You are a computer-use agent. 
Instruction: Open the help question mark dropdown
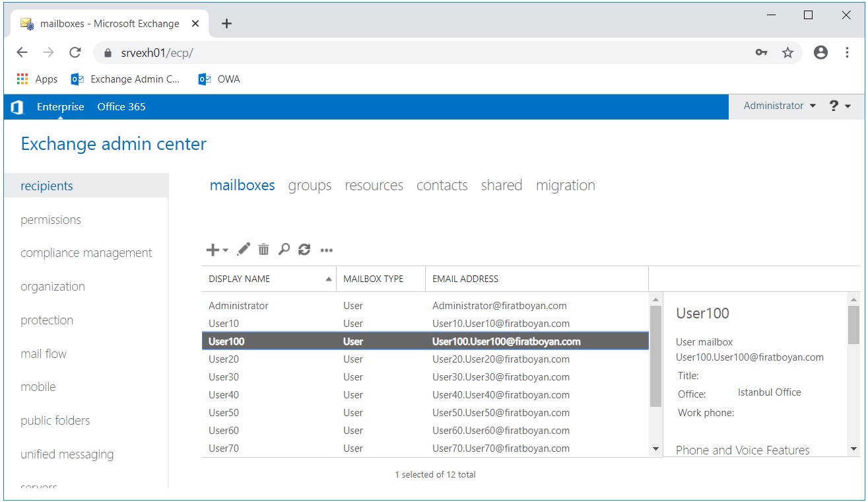coord(840,106)
